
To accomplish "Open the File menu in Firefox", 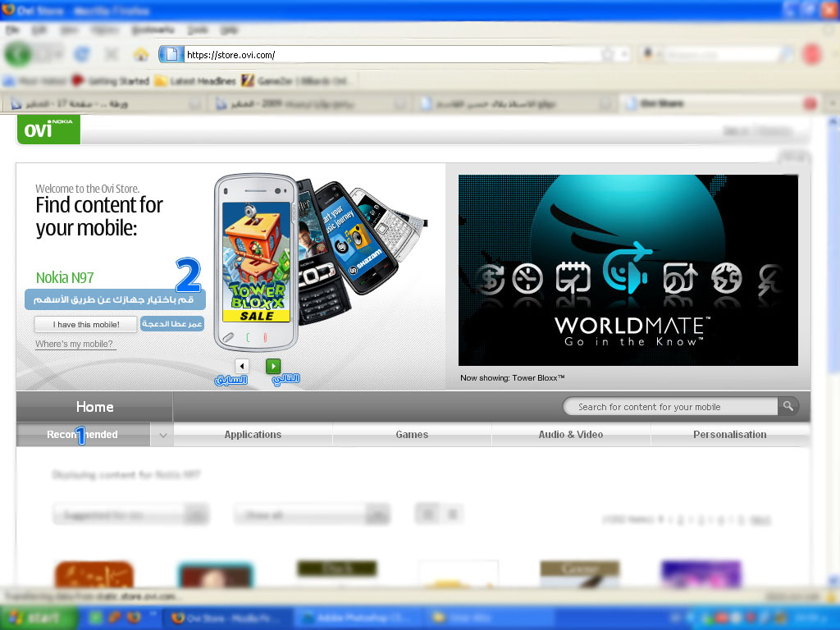I will click(12, 30).
